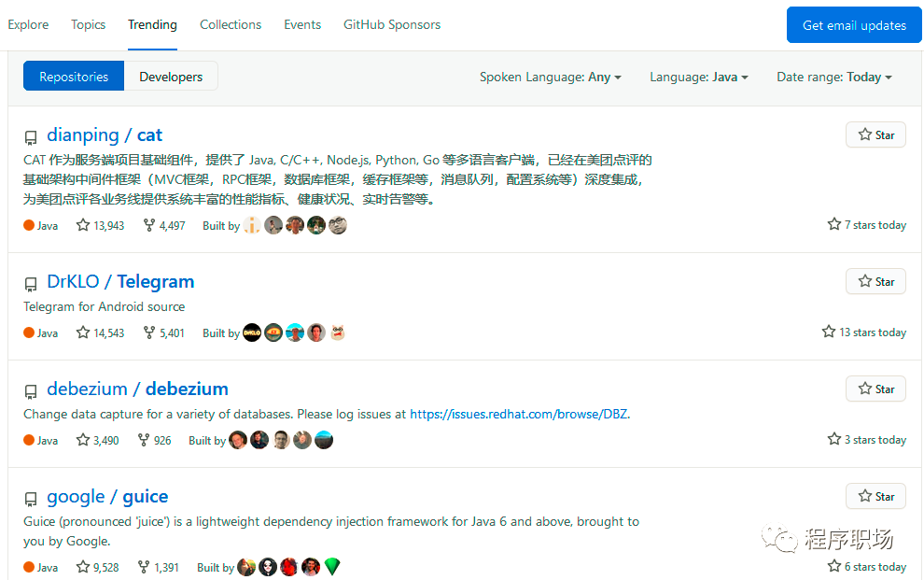
Task: Open the green gem contributor avatar of guice
Action: click(332, 566)
